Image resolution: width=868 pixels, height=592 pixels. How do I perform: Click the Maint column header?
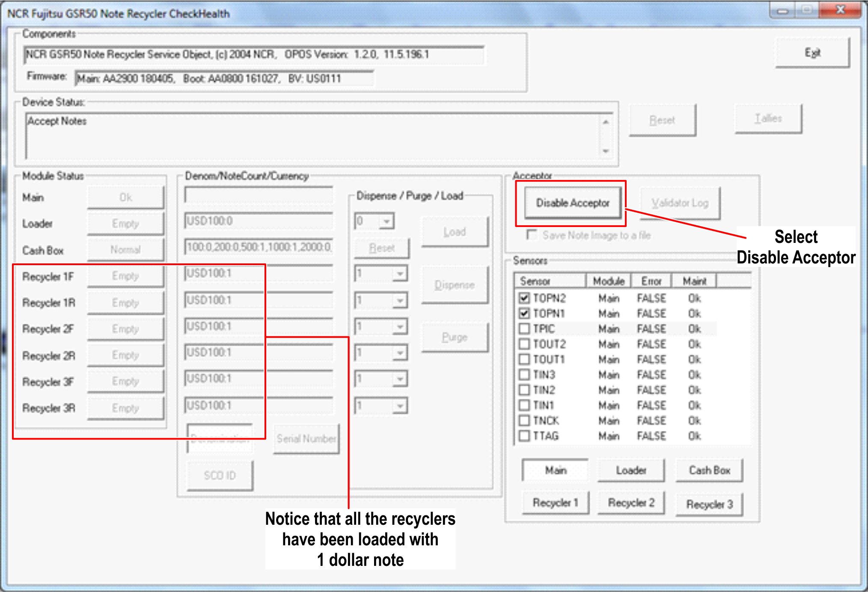pyautogui.click(x=694, y=281)
